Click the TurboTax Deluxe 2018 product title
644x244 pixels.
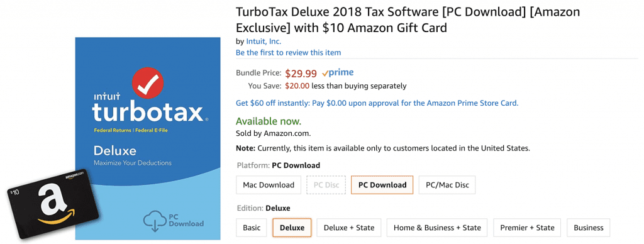pos(408,19)
